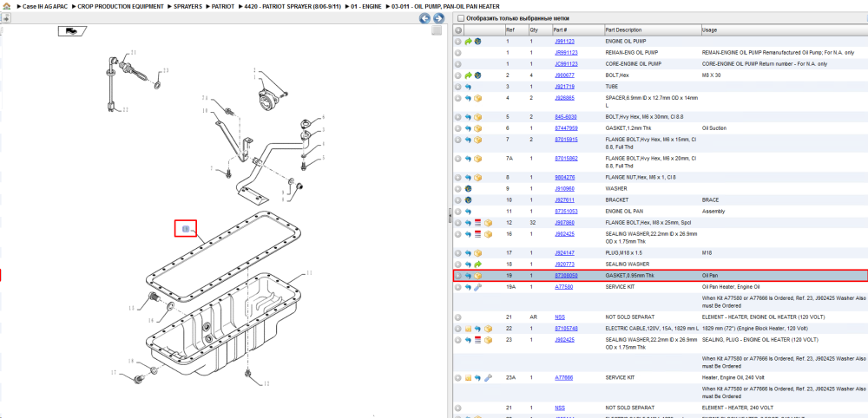Open part number J991123 link
Viewport: 868px width, 418px height.
pyautogui.click(x=564, y=42)
